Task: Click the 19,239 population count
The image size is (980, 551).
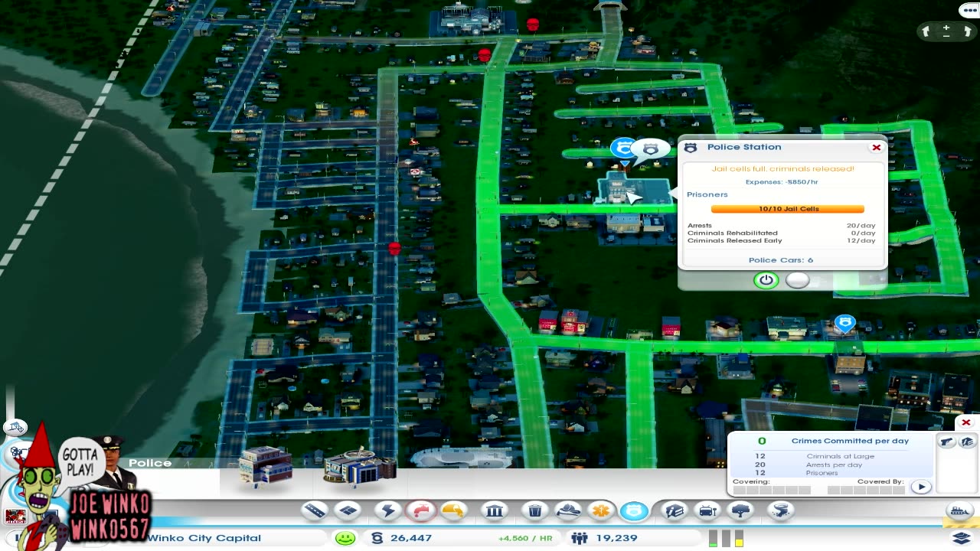Action: [616, 538]
